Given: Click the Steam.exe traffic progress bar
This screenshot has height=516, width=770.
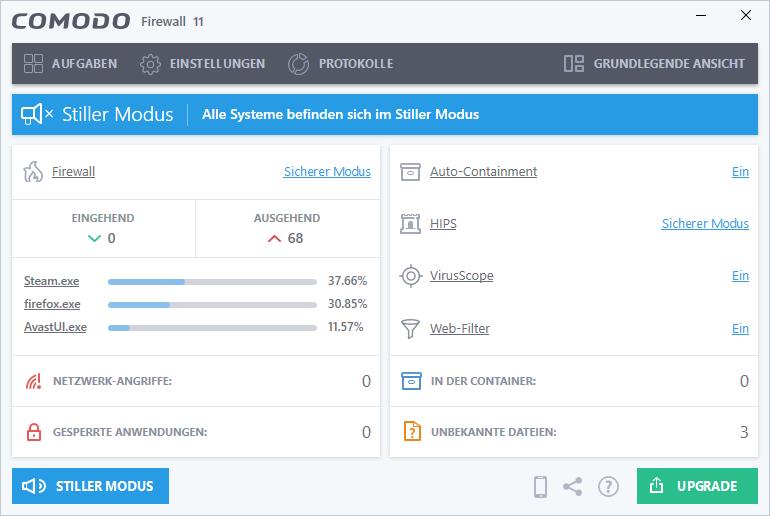Looking at the screenshot, I should (x=212, y=281).
